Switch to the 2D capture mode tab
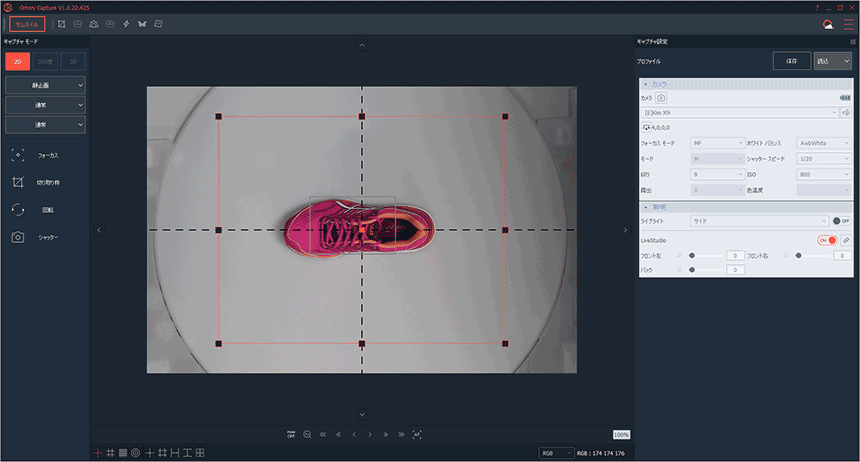The height and width of the screenshot is (462, 860). 17,61
